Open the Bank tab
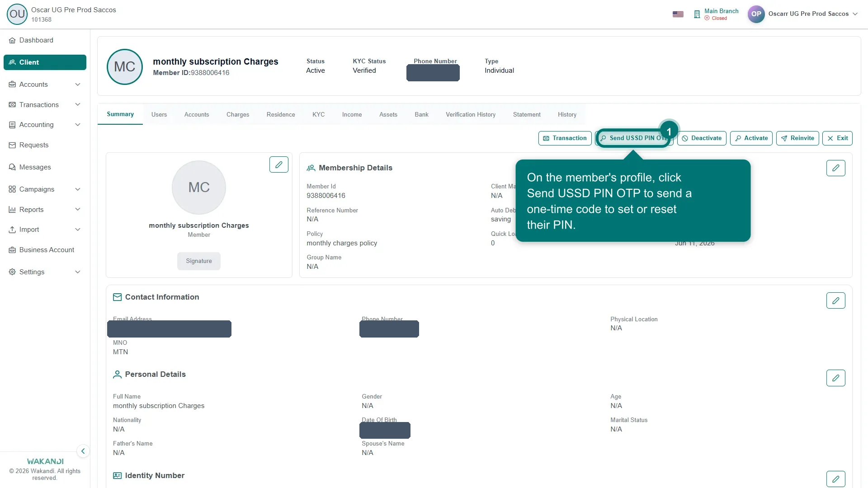 pos(421,115)
